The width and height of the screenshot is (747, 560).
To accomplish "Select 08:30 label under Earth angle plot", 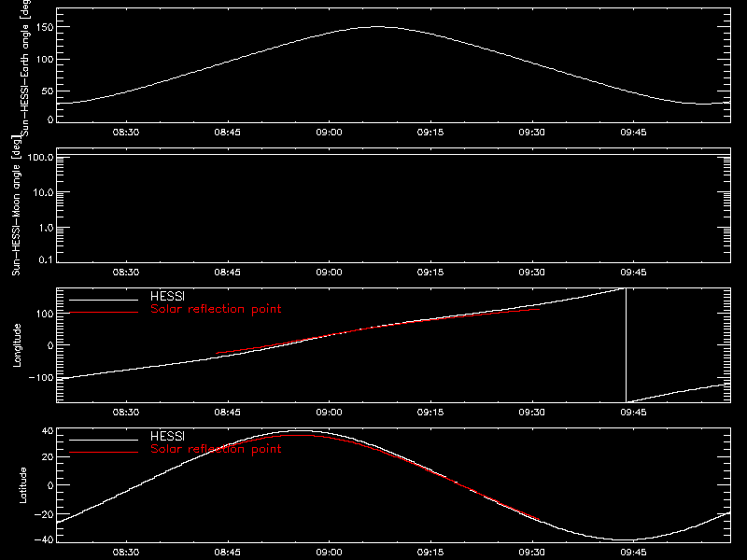I will point(126,133).
